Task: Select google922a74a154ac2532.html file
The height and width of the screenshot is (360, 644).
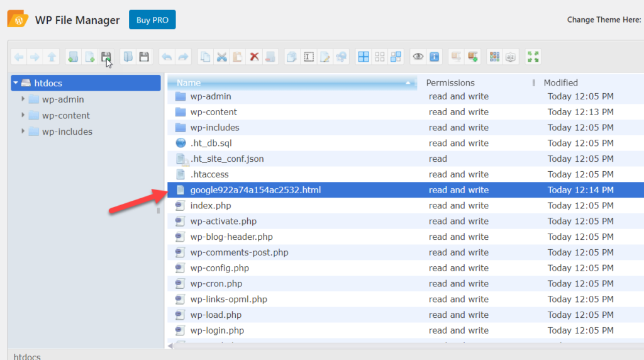Action: click(406, 190)
